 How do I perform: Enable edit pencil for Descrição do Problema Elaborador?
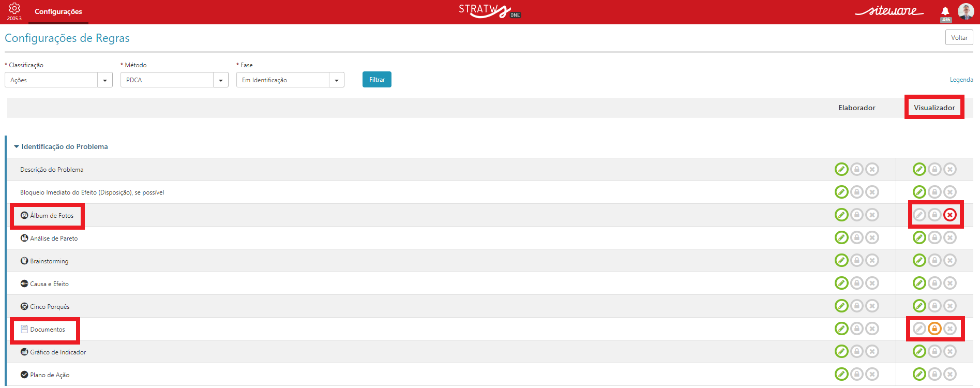tap(841, 169)
